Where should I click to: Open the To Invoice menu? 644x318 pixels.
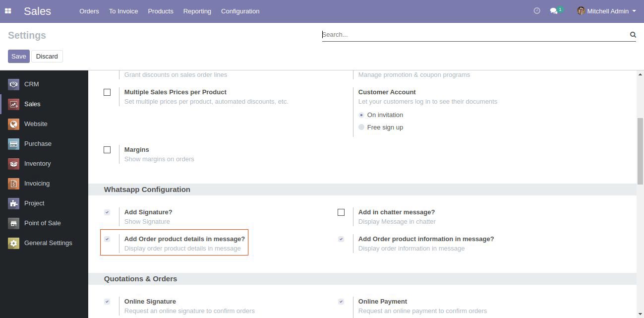[123, 11]
